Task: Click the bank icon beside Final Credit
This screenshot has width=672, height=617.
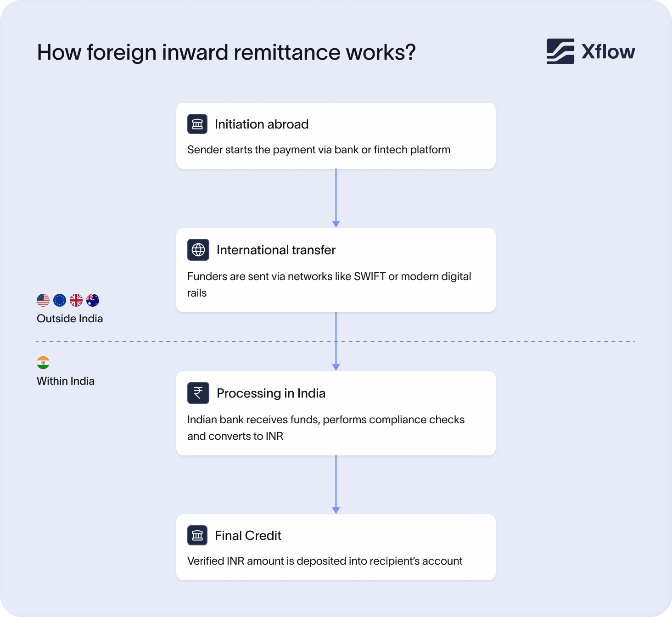Action: coord(197,535)
